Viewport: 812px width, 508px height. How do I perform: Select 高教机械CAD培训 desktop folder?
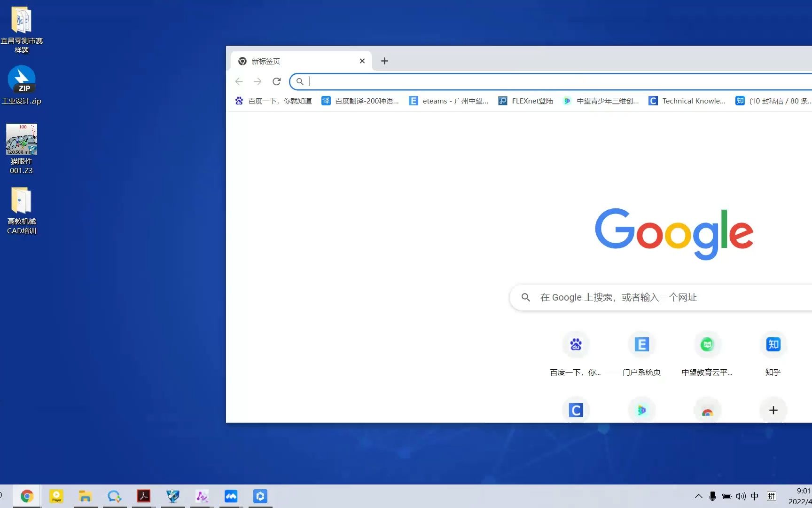pos(22,211)
